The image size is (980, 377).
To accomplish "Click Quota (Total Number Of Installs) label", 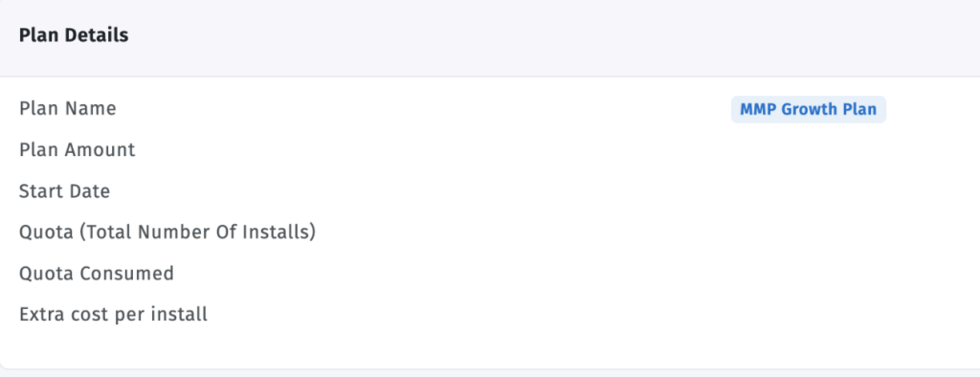I will [167, 233].
